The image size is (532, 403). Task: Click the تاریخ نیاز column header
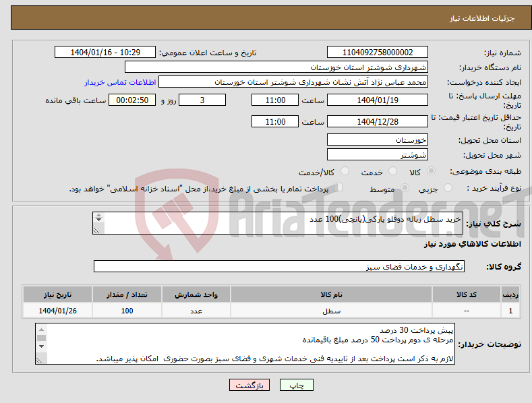click(58, 294)
